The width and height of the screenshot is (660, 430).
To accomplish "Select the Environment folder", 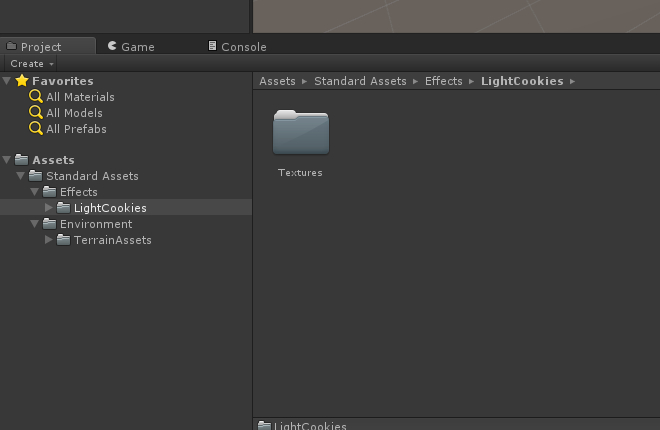I will coord(96,224).
